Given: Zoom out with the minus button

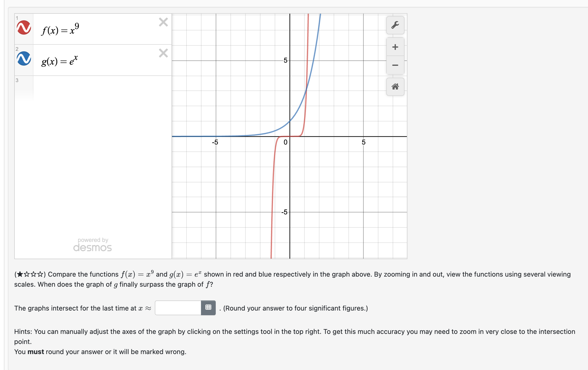Looking at the screenshot, I should tap(395, 65).
